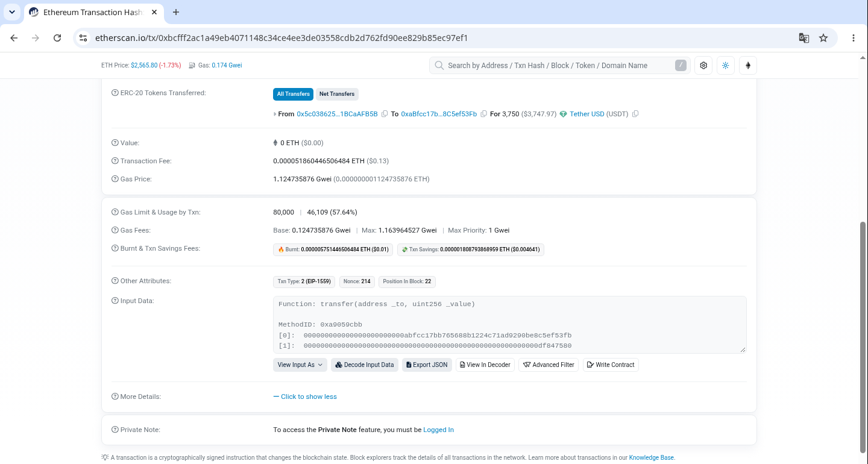Open the Knowledge Base link
Screen dimensions: 868x464
pyautogui.click(x=651, y=457)
